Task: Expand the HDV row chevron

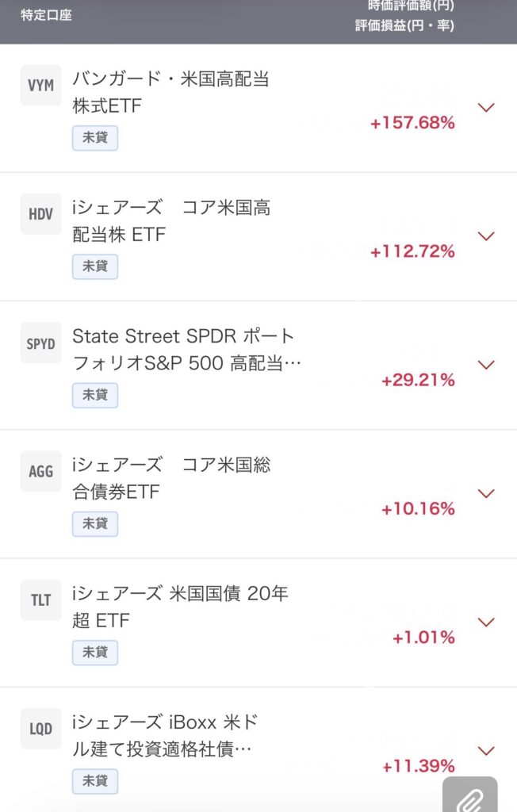Action: coord(487,236)
